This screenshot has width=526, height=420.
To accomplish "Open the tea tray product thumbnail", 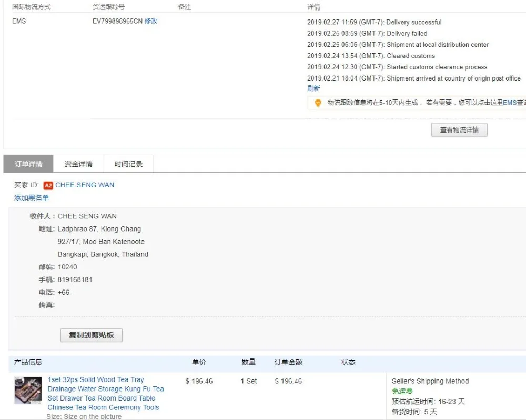I will 28,391.
